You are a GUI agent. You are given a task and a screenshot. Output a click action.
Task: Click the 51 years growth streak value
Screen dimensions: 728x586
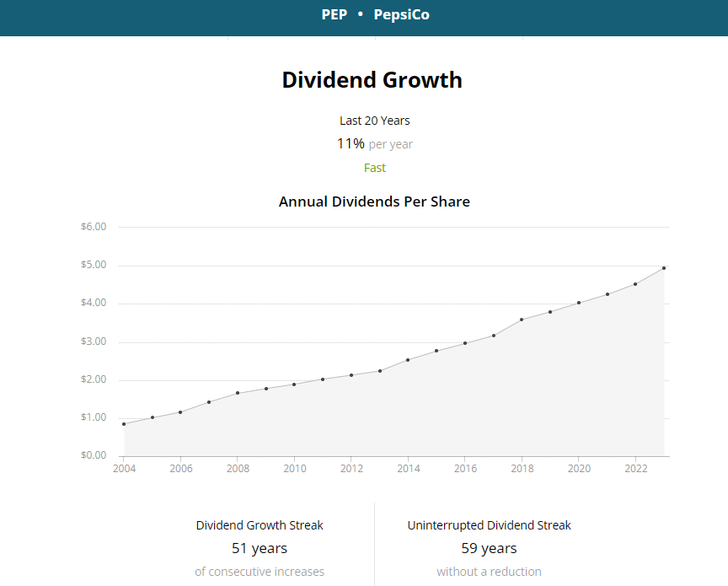(x=260, y=549)
